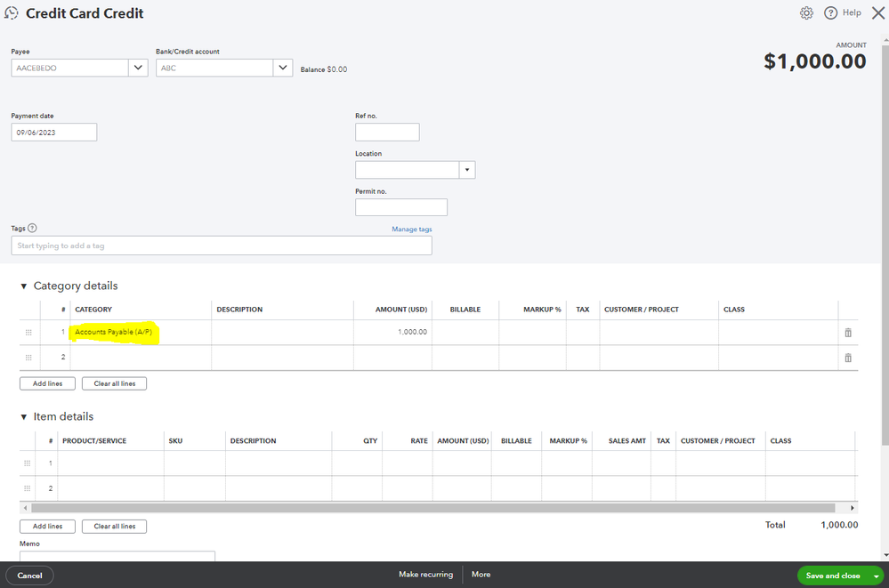This screenshot has height=588, width=889.
Task: Click the CATEGORY column header
Action: coord(93,310)
